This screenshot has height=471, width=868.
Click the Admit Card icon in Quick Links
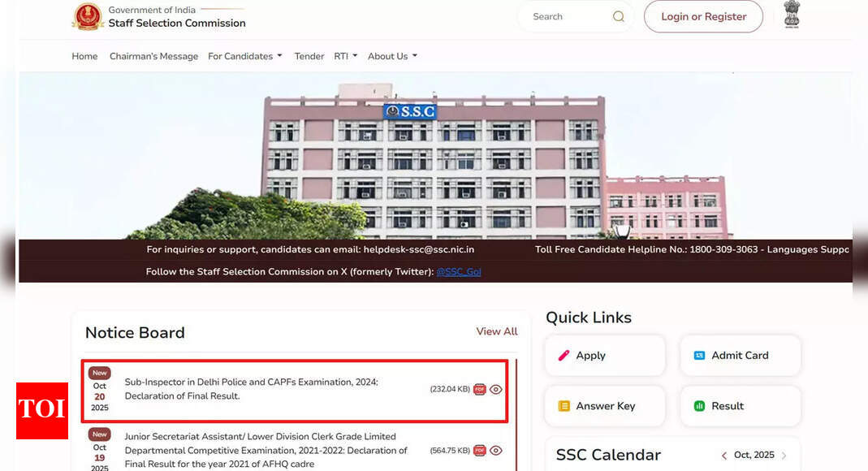pos(699,356)
